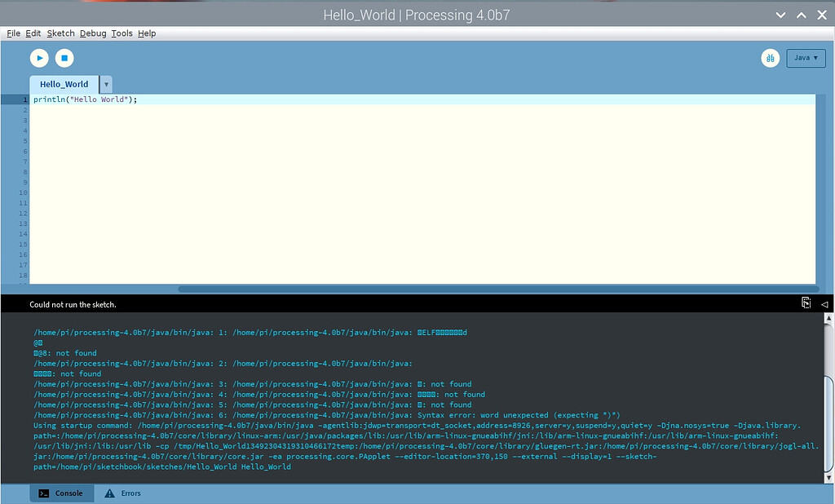Viewport: 835px width, 504px height.
Task: Enable the debugger with the butterfly icon
Action: (x=770, y=58)
